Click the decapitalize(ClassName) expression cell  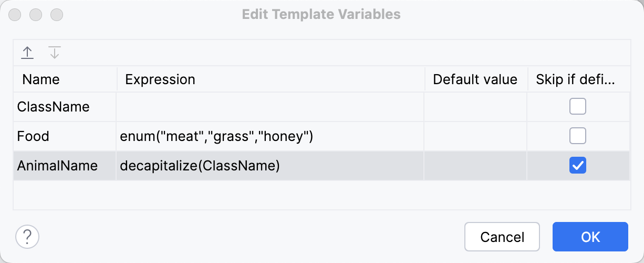[x=200, y=166]
